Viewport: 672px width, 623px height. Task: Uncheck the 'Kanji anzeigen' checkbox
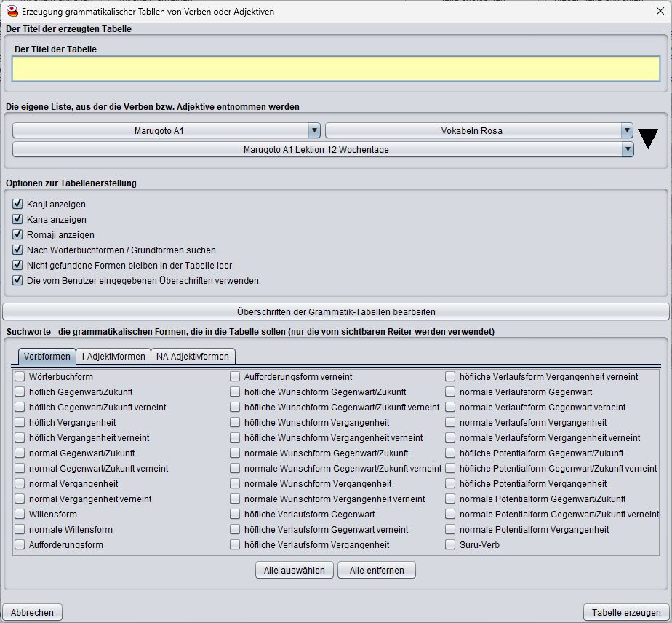[x=18, y=205]
